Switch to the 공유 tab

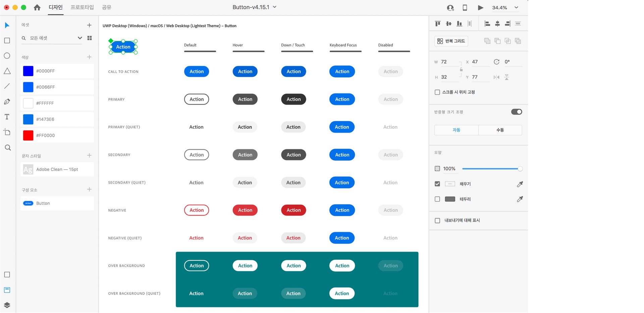(x=107, y=7)
